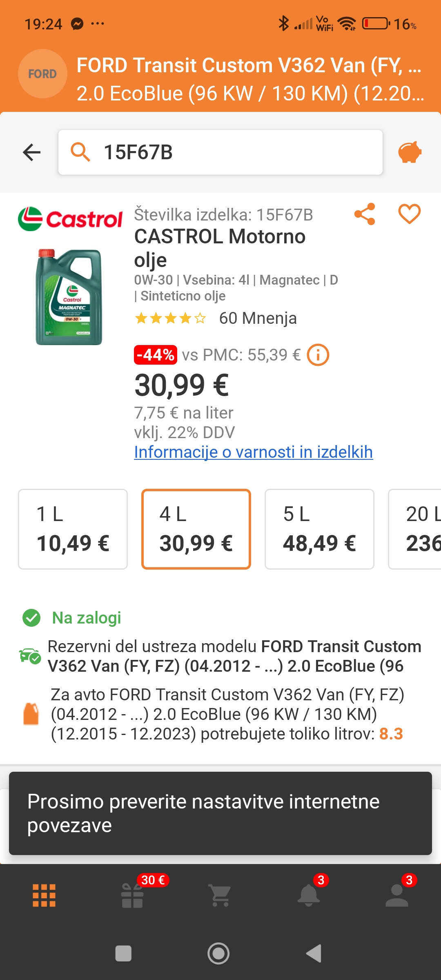Open Informacije o varnosti in izdelkih link
This screenshot has height=980, width=441.
253,452
